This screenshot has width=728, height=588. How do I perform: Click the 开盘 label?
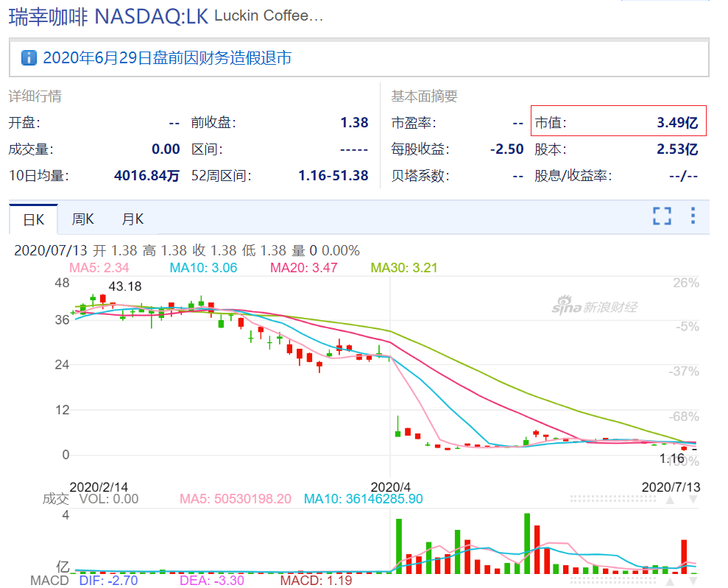coord(24,122)
